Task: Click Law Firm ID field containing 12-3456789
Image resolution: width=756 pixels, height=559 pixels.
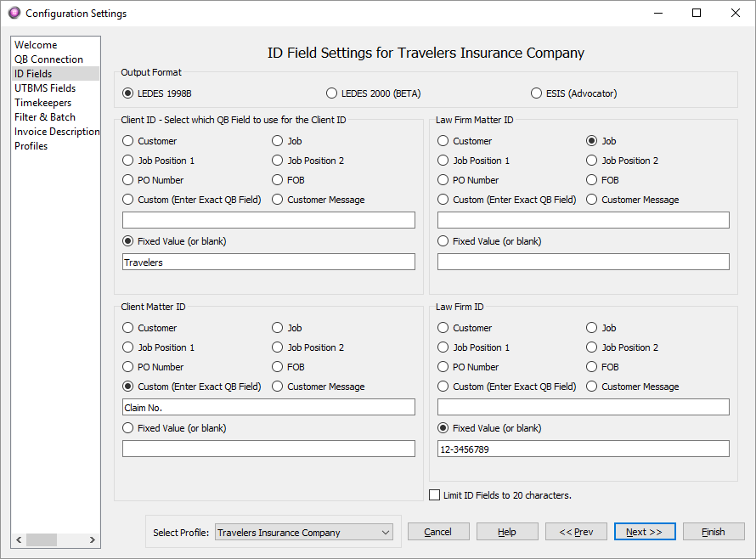Action: coord(584,449)
